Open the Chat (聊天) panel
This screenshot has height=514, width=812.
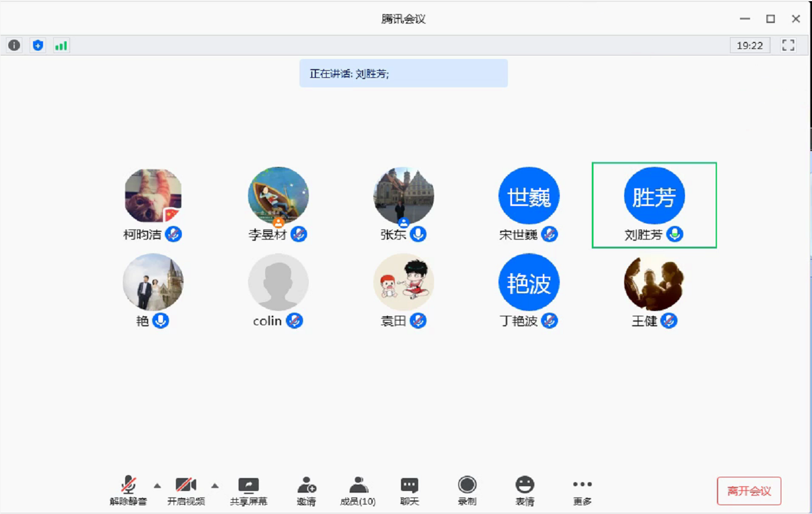[409, 491]
